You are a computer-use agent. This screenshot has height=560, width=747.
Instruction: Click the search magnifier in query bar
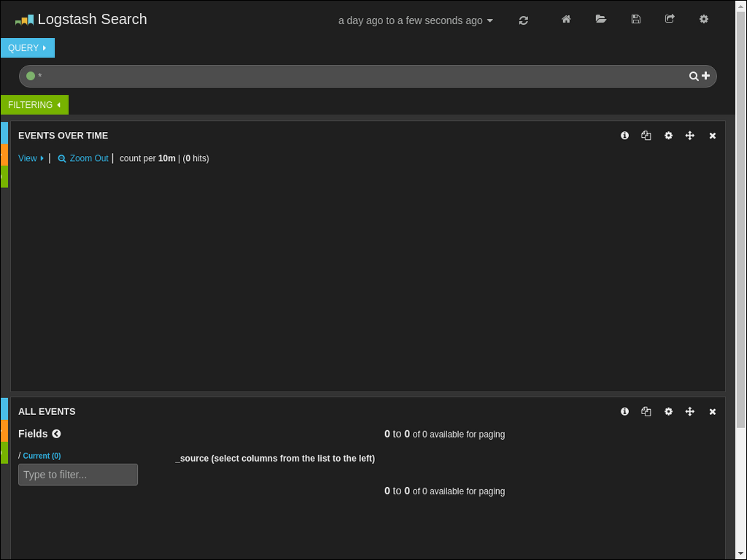(x=694, y=76)
